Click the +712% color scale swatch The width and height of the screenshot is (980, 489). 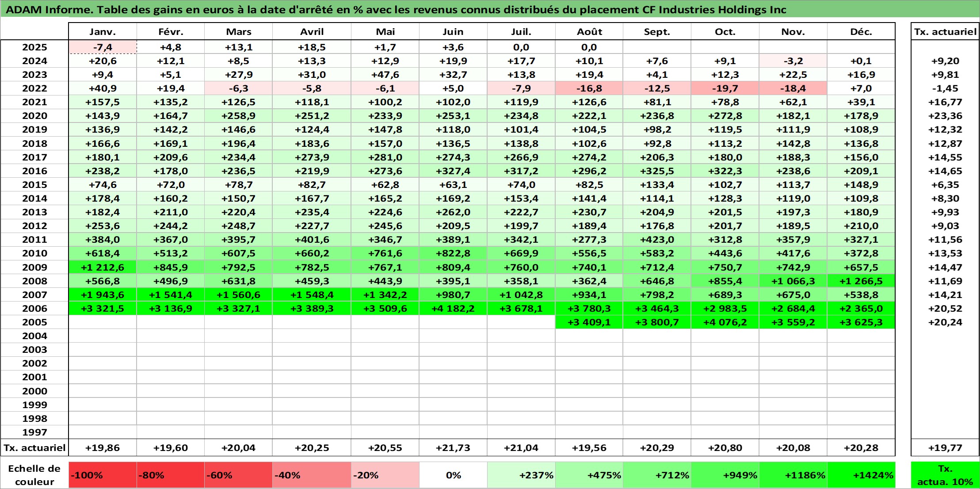tap(657, 475)
